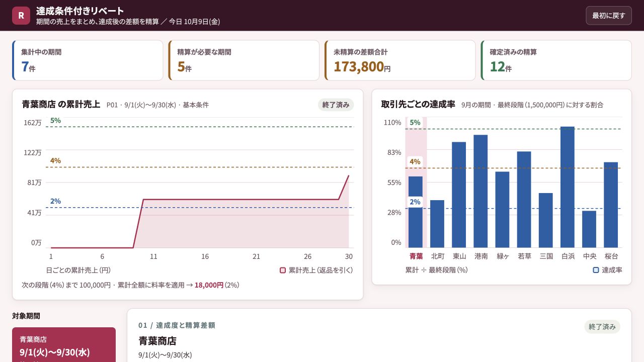This screenshot has width=644, height=362.
Task: Click the 5% threshold label on the sales chart
Action: [55, 121]
